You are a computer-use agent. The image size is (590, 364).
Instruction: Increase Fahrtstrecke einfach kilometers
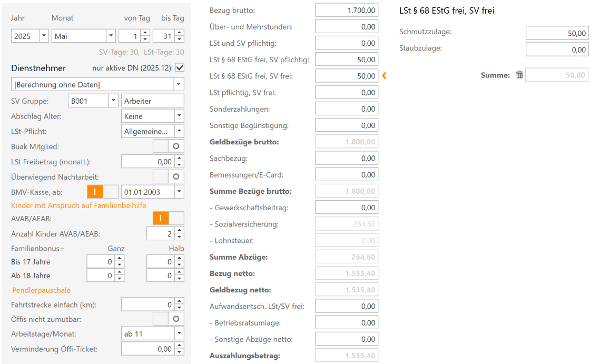[179, 301]
